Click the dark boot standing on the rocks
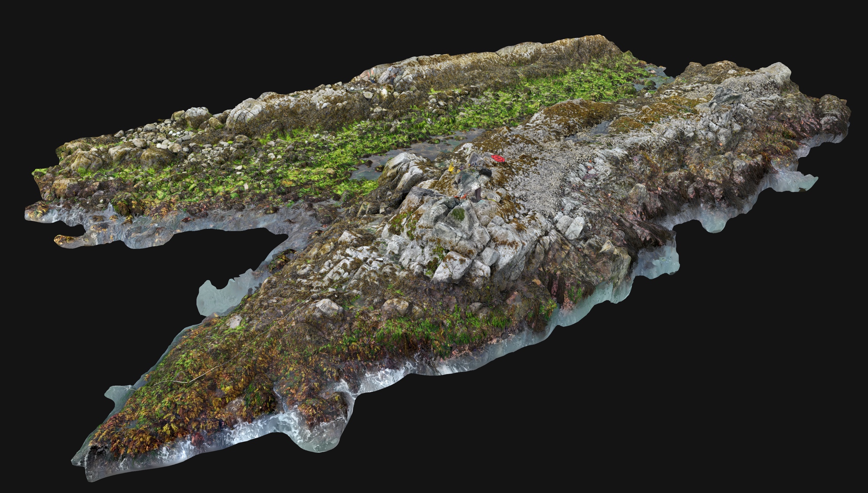 [478, 194]
